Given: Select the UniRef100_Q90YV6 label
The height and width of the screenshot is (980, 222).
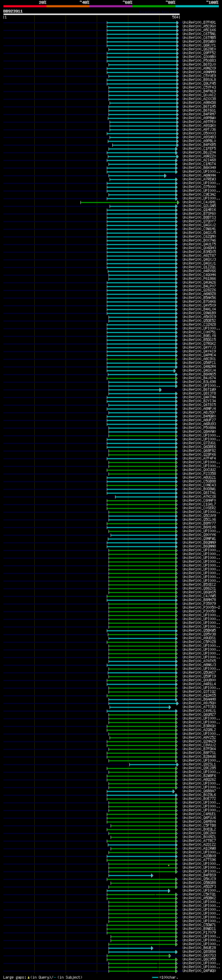Looking at the screenshot, I should [199, 535].
